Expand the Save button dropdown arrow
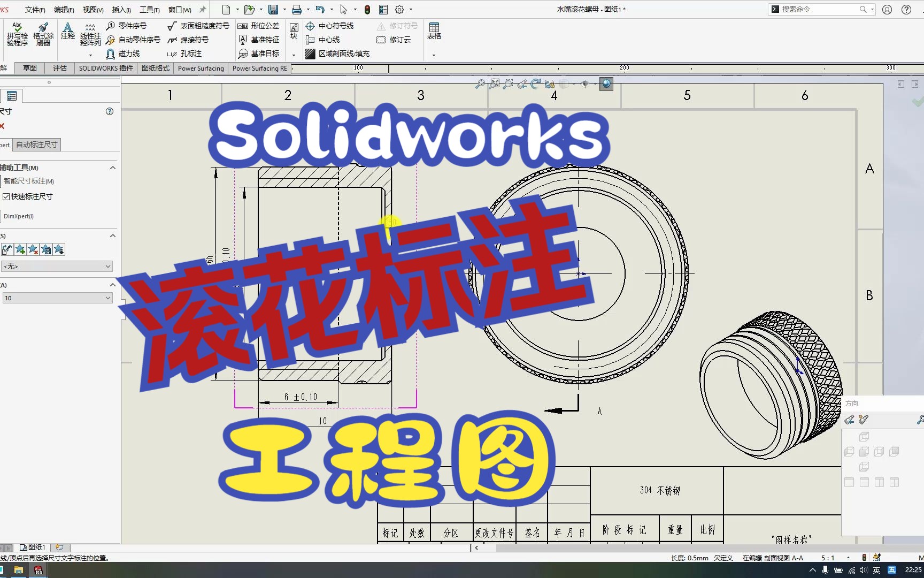The height and width of the screenshot is (578, 924). point(284,10)
